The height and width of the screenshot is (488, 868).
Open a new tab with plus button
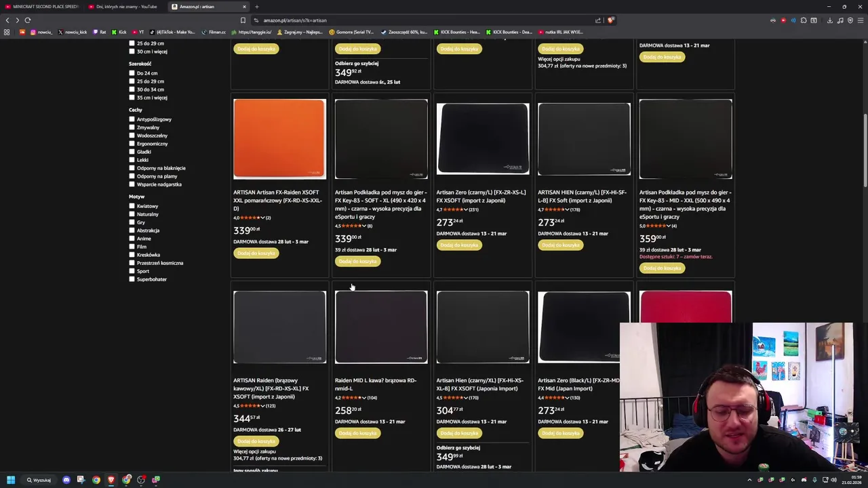pyautogui.click(x=256, y=7)
